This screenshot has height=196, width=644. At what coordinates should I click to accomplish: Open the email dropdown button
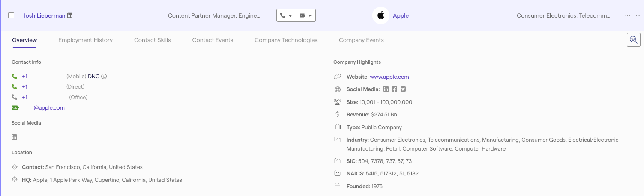[x=306, y=15]
